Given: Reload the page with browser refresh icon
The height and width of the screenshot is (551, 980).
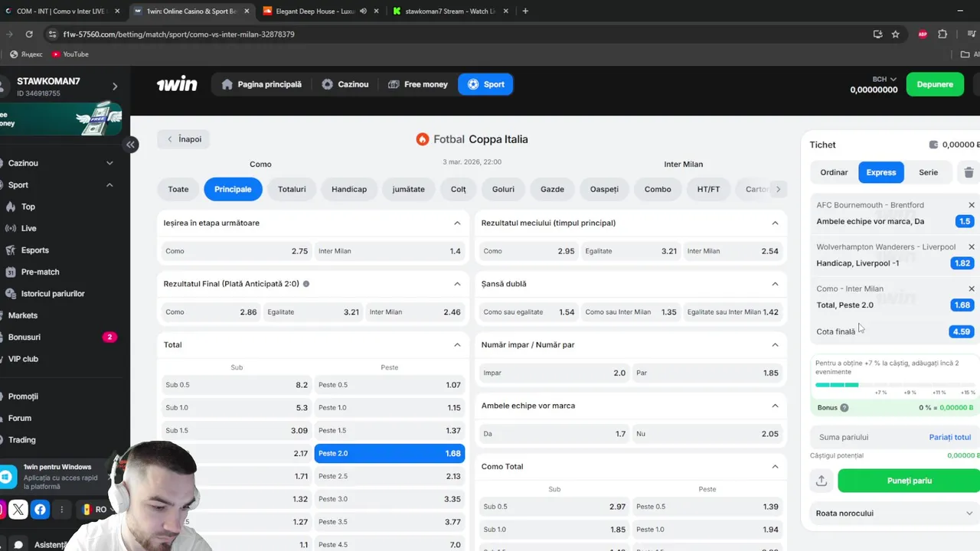Looking at the screenshot, I should 29,34.
